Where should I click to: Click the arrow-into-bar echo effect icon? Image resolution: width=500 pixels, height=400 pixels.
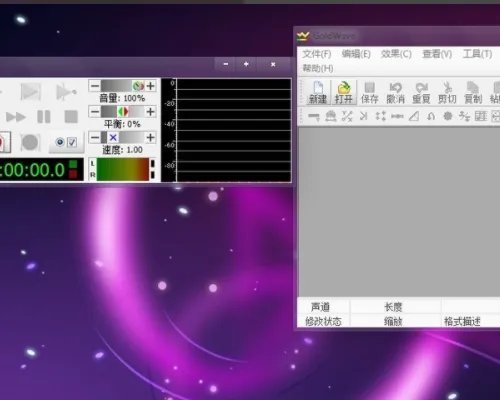click(x=364, y=116)
